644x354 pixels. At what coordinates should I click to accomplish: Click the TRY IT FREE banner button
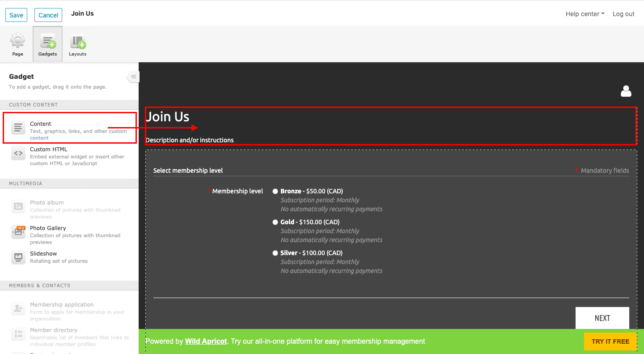click(610, 341)
